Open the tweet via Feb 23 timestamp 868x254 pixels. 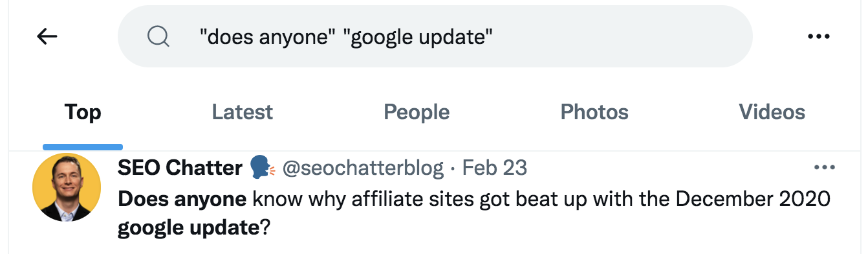point(495,168)
